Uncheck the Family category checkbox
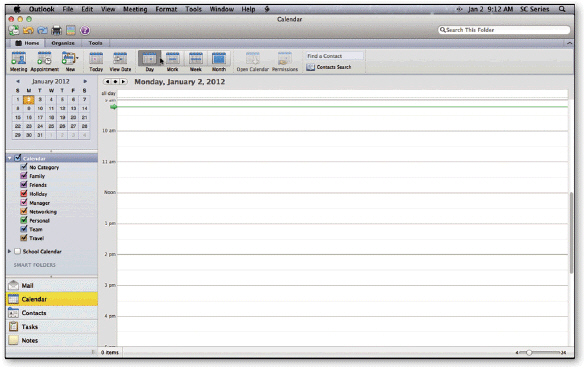The image size is (585, 369). tap(24, 176)
